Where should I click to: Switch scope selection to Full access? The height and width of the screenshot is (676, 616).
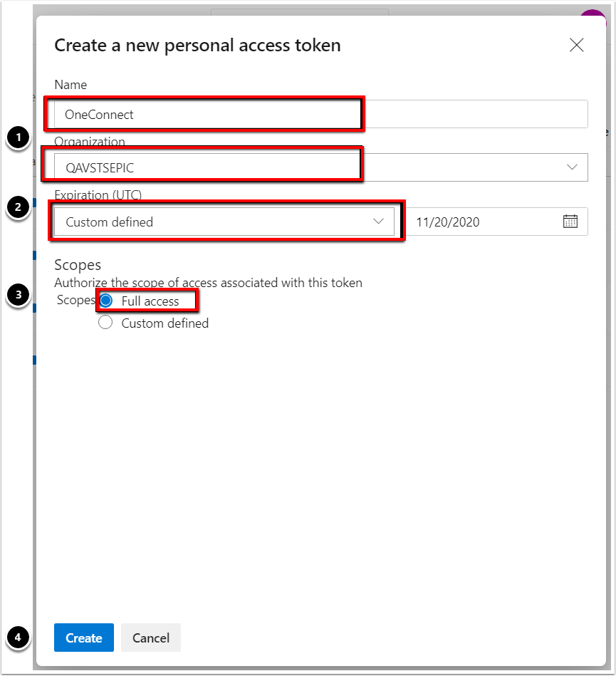click(105, 300)
